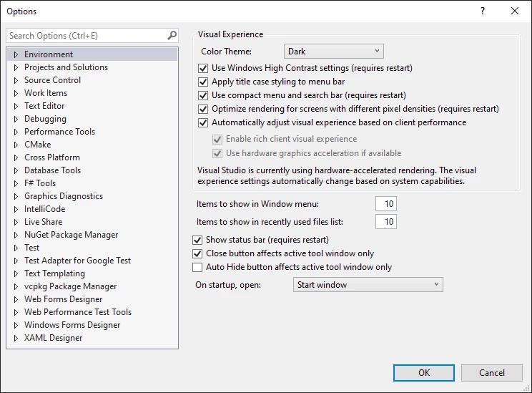Uncheck Automatically adjust visual experience

tap(203, 122)
